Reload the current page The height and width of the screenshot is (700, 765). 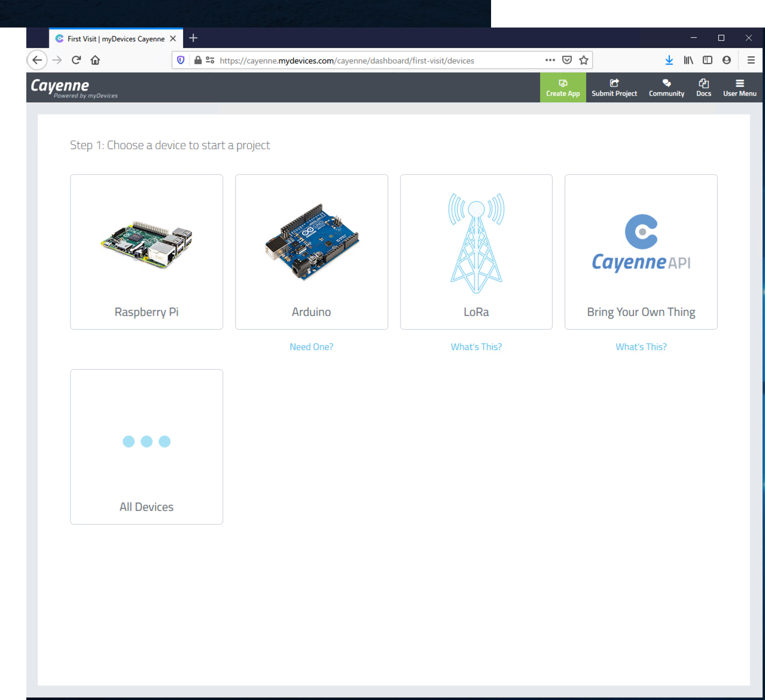pos(76,60)
